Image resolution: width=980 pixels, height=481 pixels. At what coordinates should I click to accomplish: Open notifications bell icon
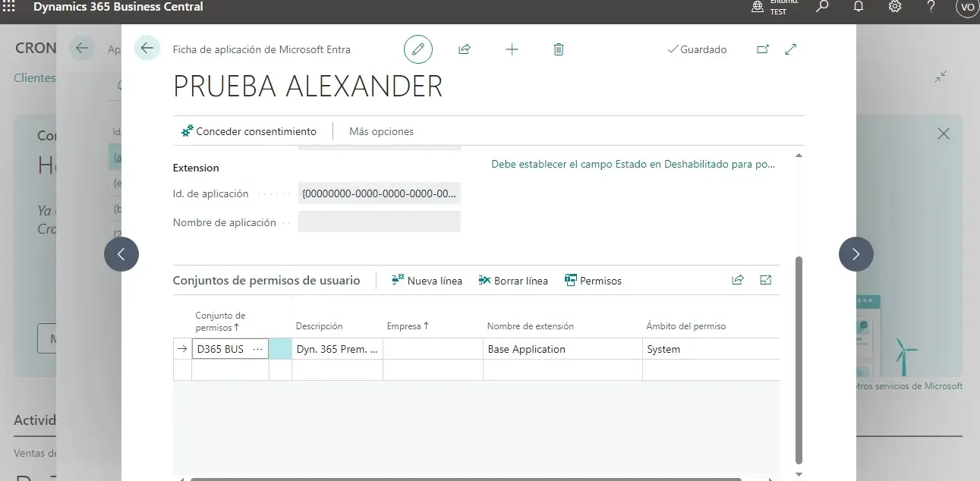pyautogui.click(x=859, y=7)
